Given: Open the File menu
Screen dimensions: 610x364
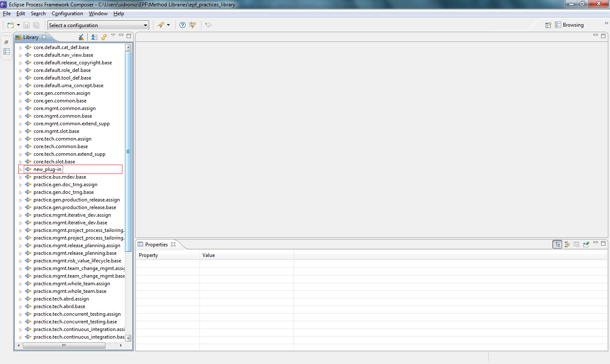Looking at the screenshot, I should (x=7, y=14).
